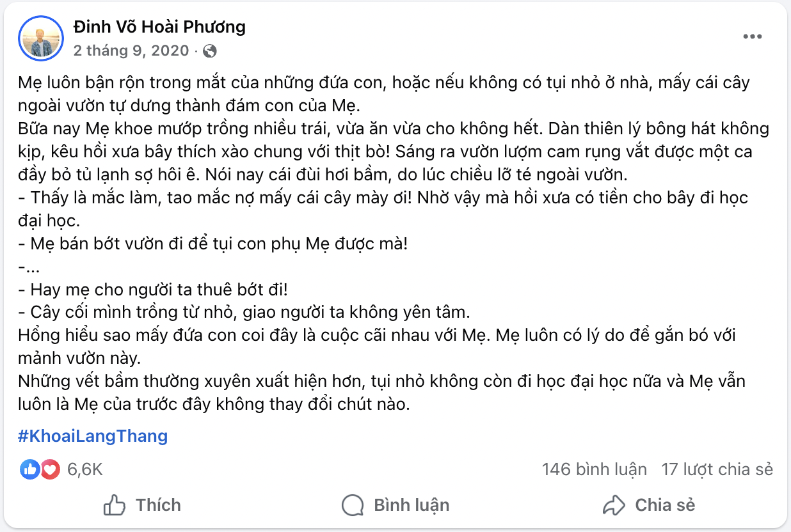Click the Thích button to like the post
The height and width of the screenshot is (532, 791).
click(145, 505)
